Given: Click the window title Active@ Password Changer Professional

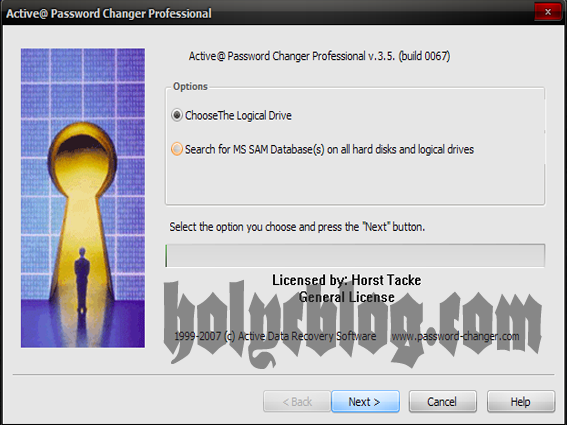Looking at the screenshot, I should (109, 13).
